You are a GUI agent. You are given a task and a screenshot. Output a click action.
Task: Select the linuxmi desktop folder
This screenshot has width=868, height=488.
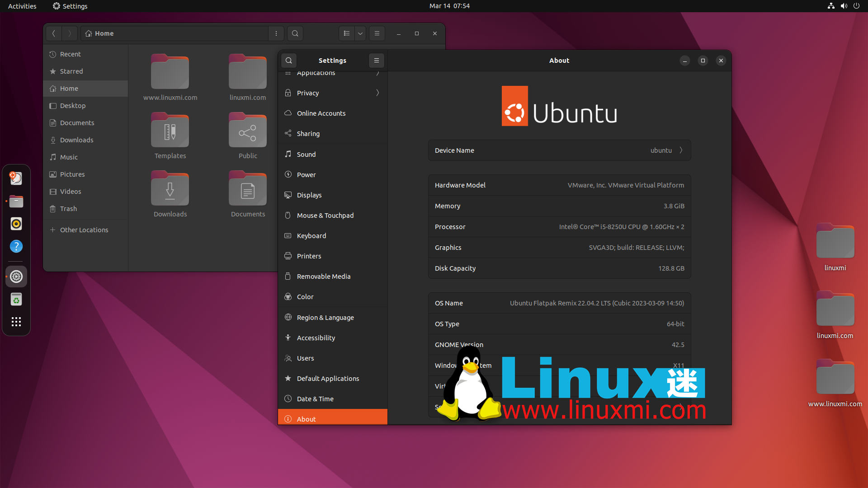click(835, 247)
